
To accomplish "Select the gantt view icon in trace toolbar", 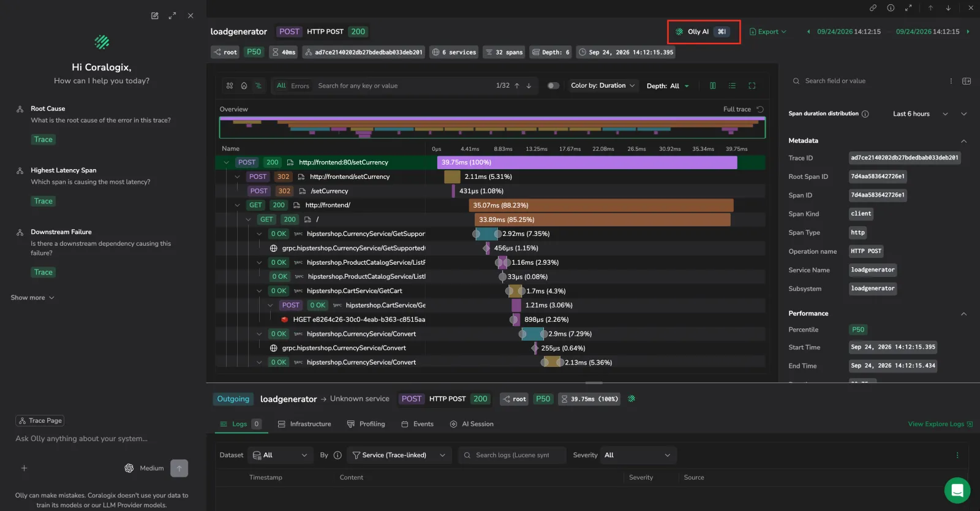I will (x=258, y=86).
